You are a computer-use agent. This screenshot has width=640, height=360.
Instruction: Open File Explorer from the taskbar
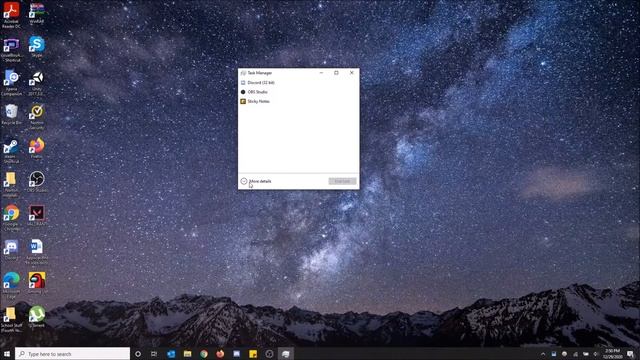pyautogui.click(x=187, y=354)
